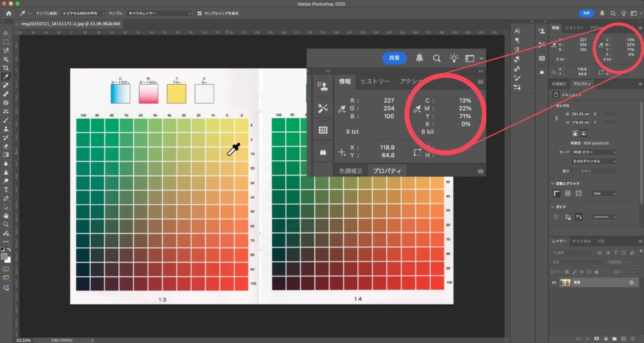Open the すべてのレイヤー sample dropdown
Screen dimensions: 644x343
point(159,13)
